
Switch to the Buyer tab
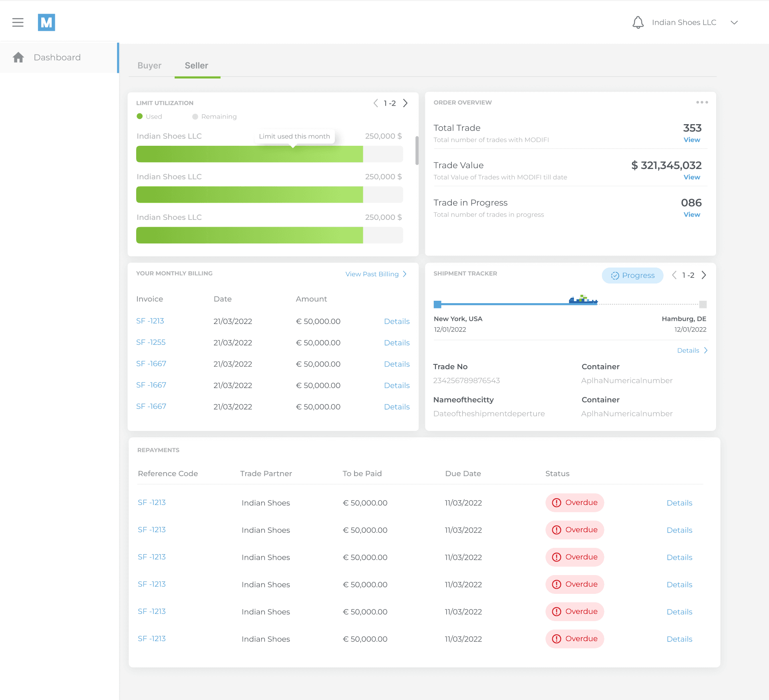coord(149,66)
